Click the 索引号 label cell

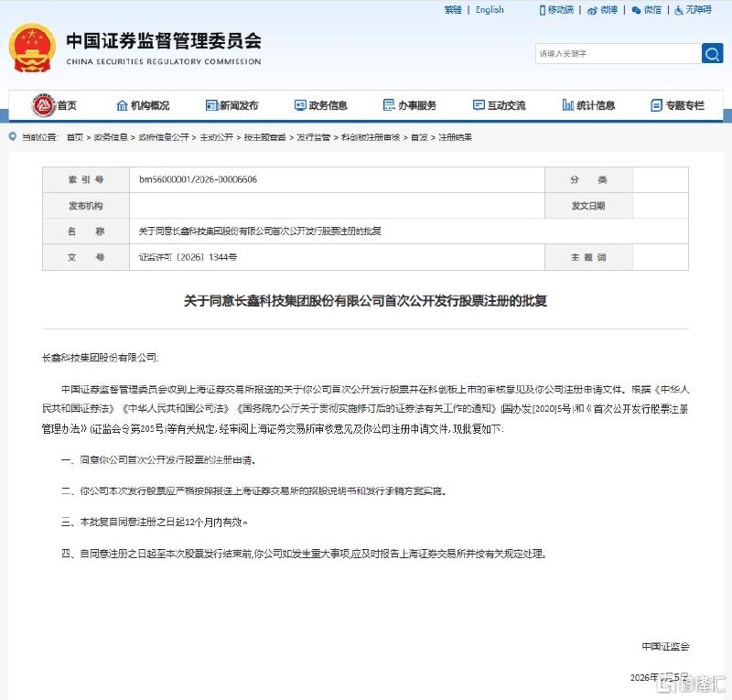(86, 179)
